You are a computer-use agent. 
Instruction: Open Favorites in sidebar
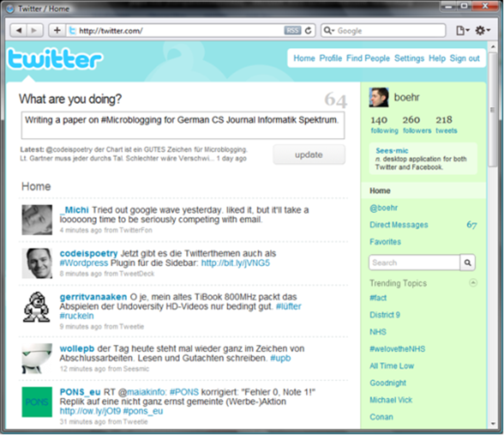tap(385, 242)
